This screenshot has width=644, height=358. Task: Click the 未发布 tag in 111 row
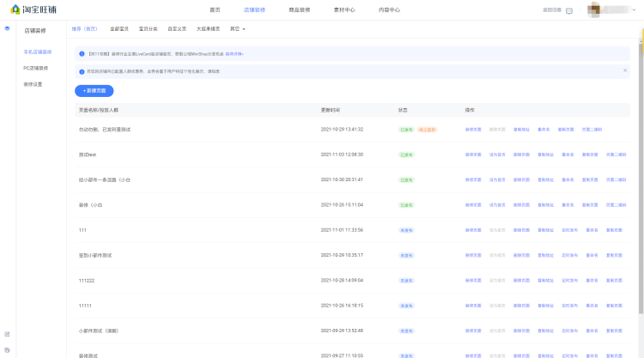(x=406, y=230)
